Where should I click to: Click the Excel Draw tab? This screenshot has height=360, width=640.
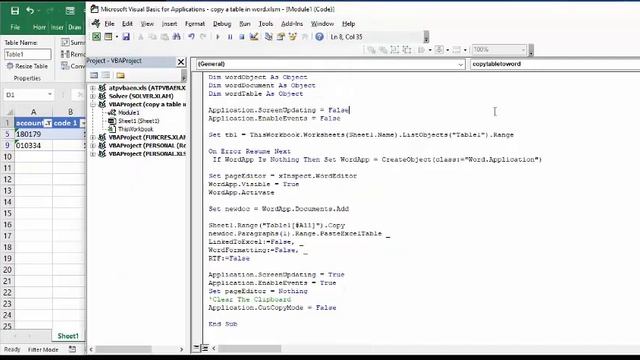pos(75,27)
